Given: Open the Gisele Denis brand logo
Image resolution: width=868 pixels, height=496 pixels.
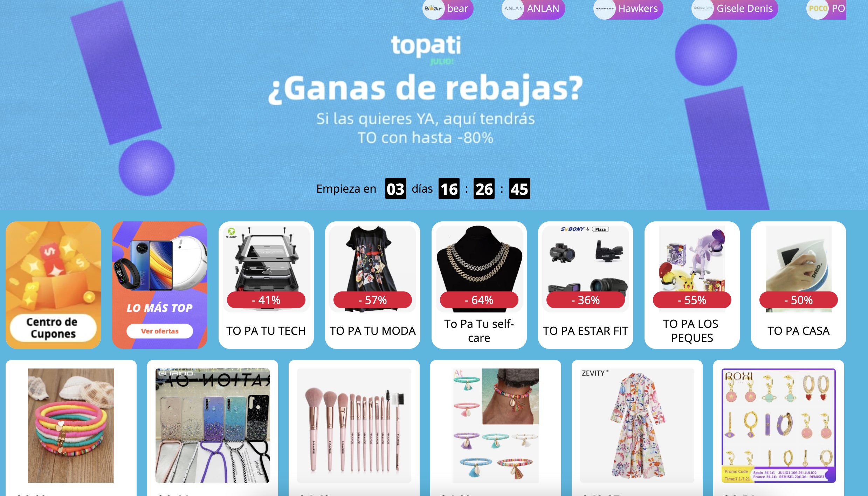Looking at the screenshot, I should point(702,8).
